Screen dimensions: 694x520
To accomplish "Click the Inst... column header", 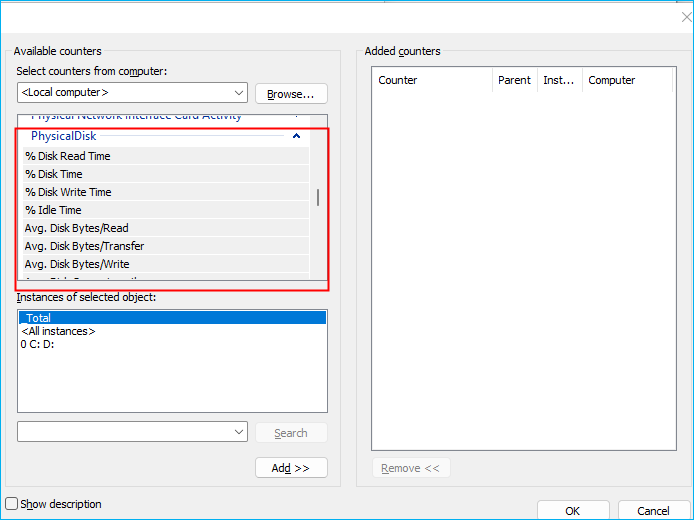I will [x=559, y=80].
